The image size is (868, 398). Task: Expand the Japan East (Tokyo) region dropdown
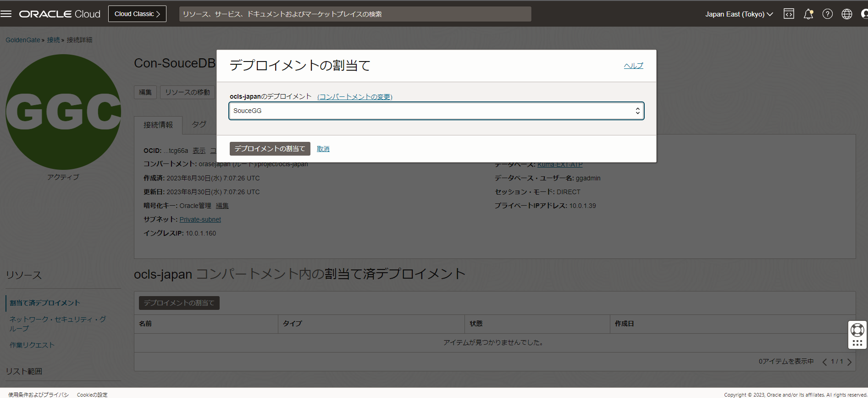point(739,14)
